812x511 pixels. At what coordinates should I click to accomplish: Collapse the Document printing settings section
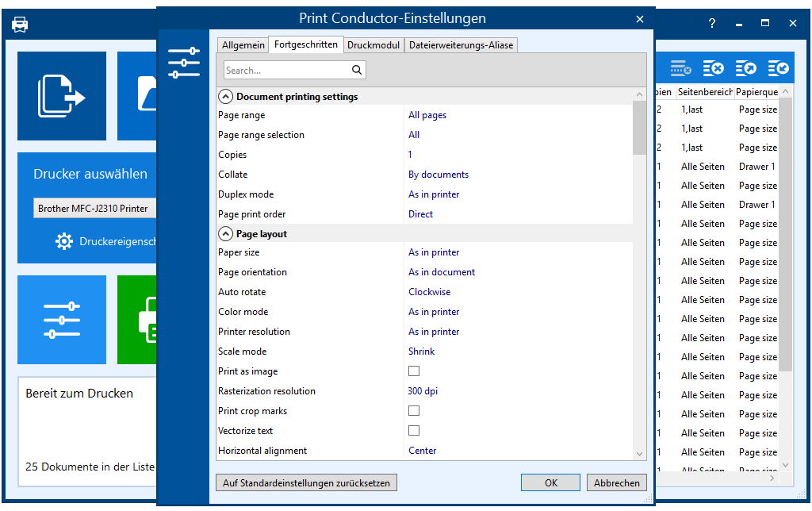pyautogui.click(x=225, y=97)
